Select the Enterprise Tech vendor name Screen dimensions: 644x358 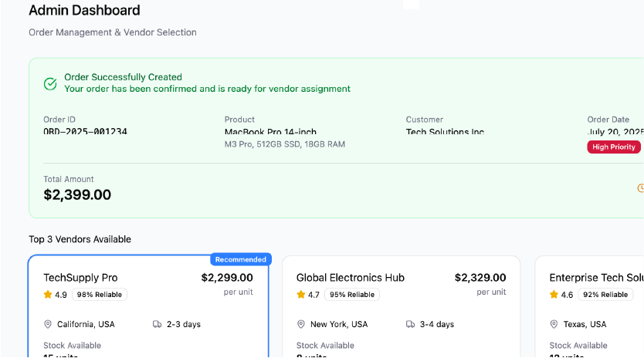point(596,278)
